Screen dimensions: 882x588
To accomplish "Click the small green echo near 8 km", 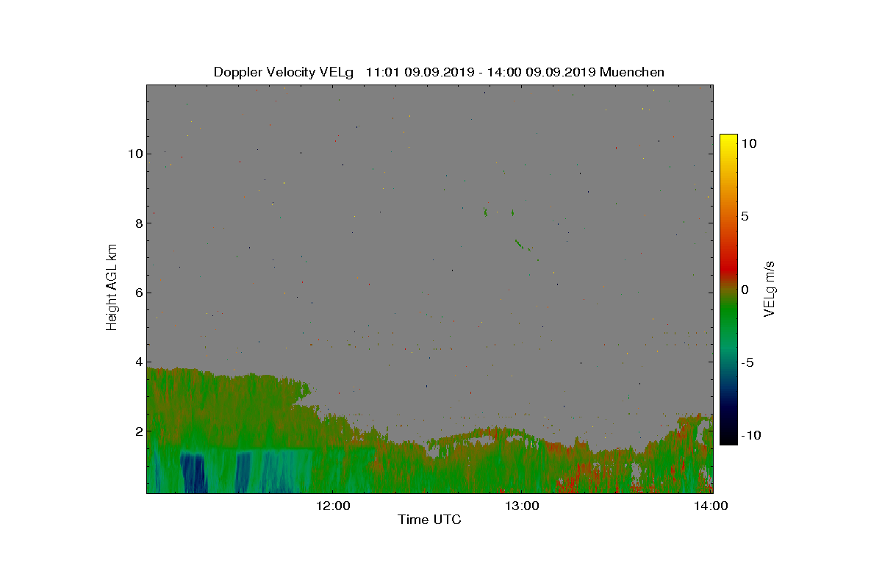I will click(x=485, y=212).
